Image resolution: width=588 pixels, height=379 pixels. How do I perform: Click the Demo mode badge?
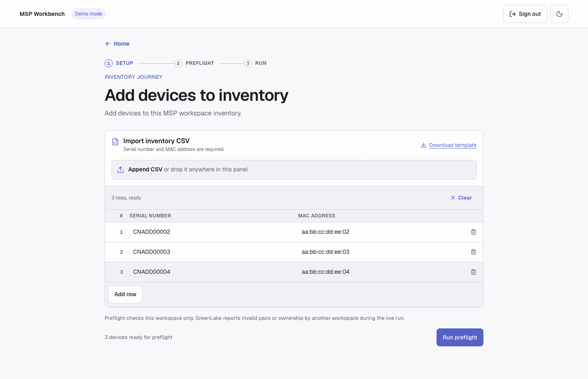point(89,14)
